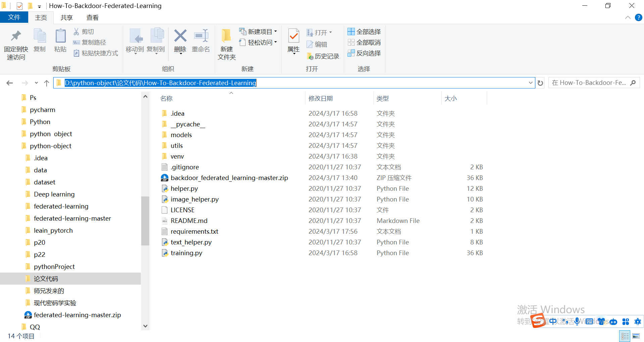The height and width of the screenshot is (342, 644).
Task: Sort by the 类型 column header
Action: pyautogui.click(x=407, y=98)
